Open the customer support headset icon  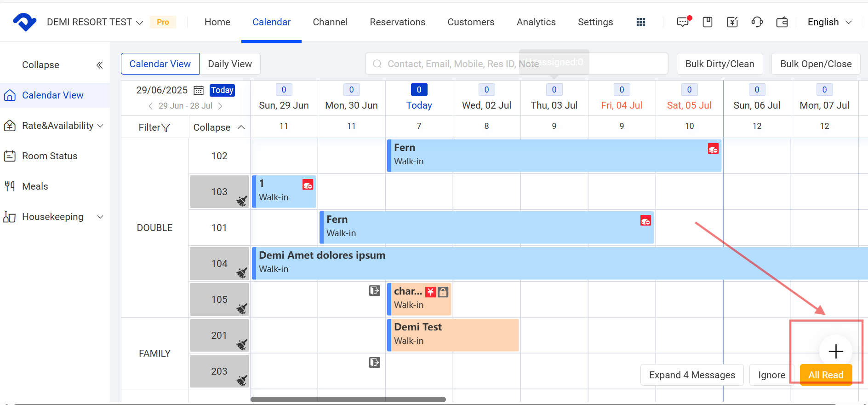[757, 22]
